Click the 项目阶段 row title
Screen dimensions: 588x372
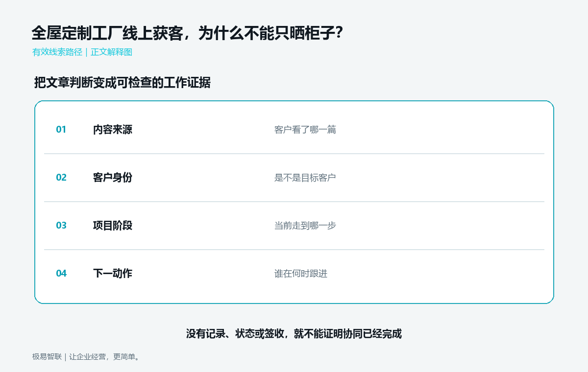tap(113, 226)
